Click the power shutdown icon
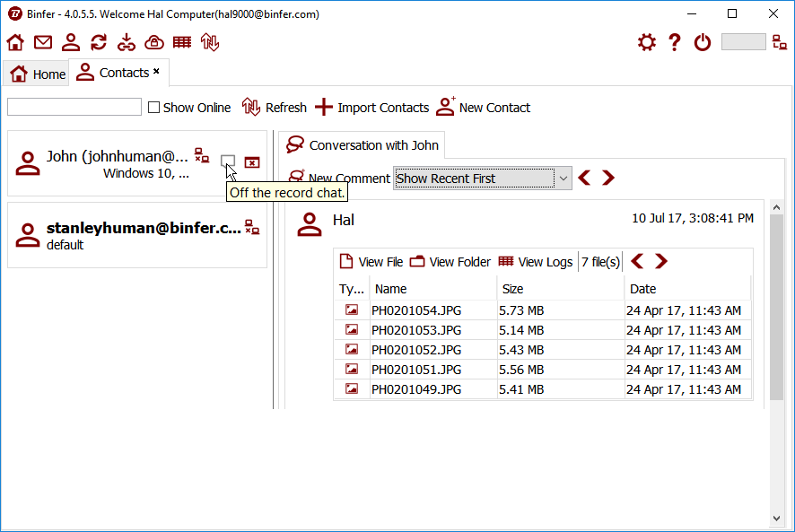The image size is (795, 532). (703, 42)
